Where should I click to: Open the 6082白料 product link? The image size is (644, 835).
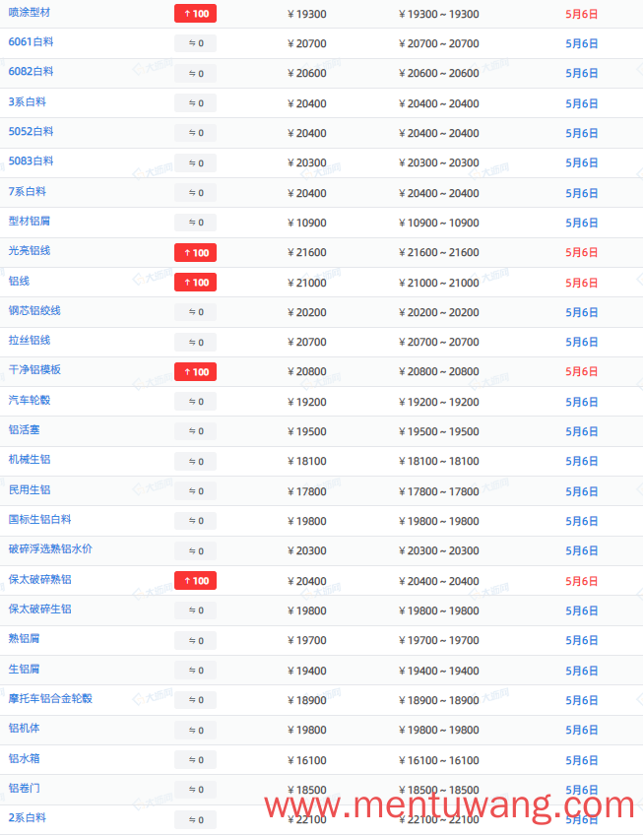31,71
